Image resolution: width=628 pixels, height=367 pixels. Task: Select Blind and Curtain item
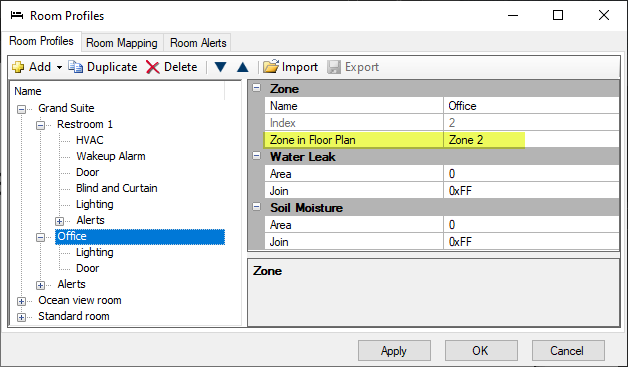coord(117,188)
